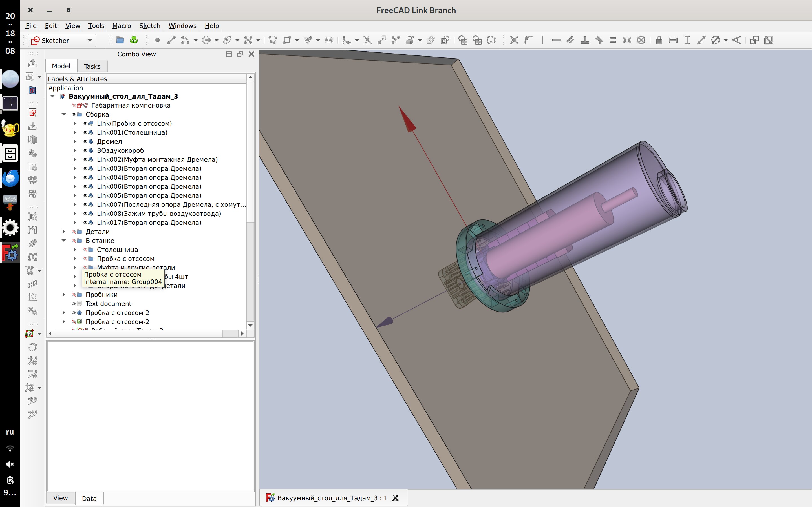The image size is (812, 507).
Task: Click the Trim edge tool icon
Action: coord(368,40)
